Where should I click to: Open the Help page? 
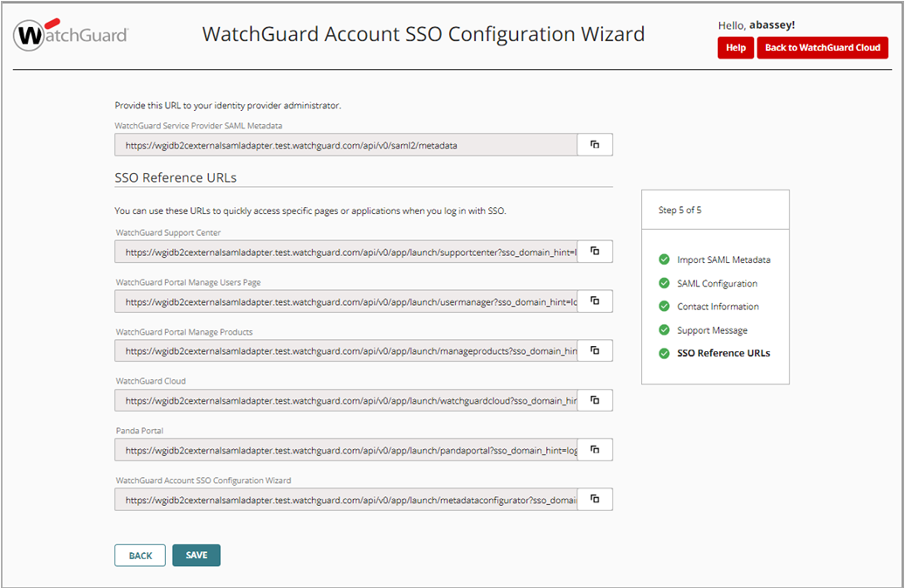coord(736,48)
